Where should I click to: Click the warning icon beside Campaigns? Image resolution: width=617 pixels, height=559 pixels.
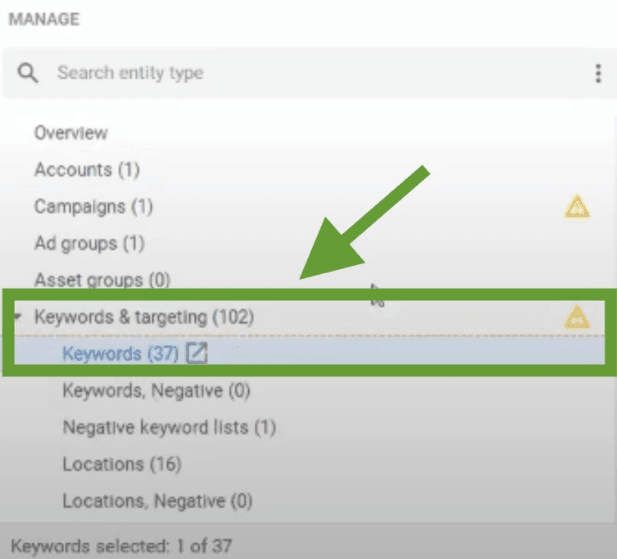[577, 207]
